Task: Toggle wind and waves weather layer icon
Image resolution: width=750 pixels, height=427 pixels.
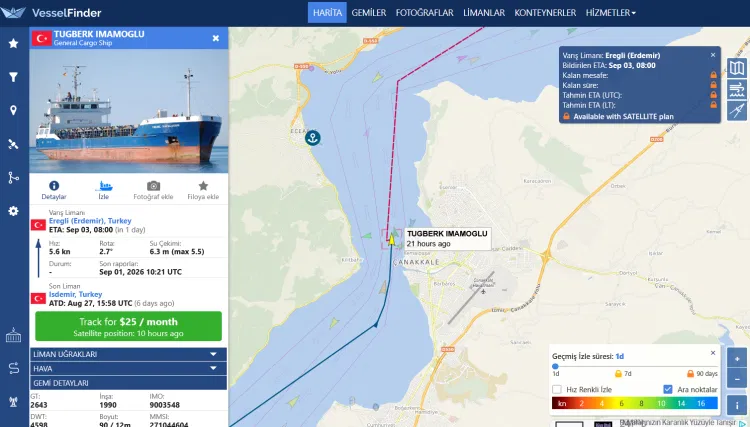Action: point(737,89)
